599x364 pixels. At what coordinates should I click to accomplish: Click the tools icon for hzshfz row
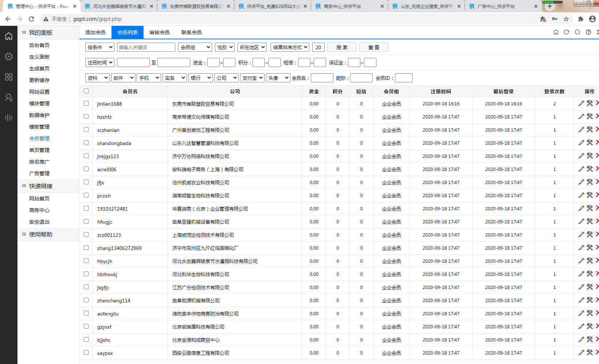(590, 117)
